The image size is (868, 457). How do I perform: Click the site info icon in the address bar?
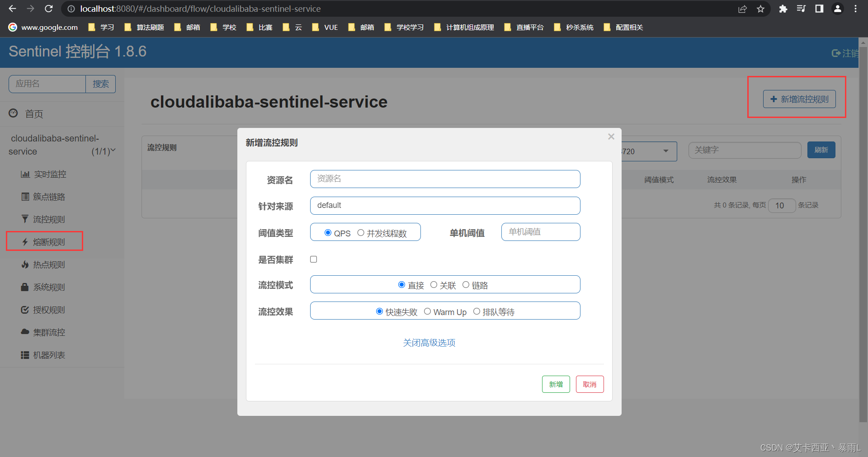click(71, 9)
